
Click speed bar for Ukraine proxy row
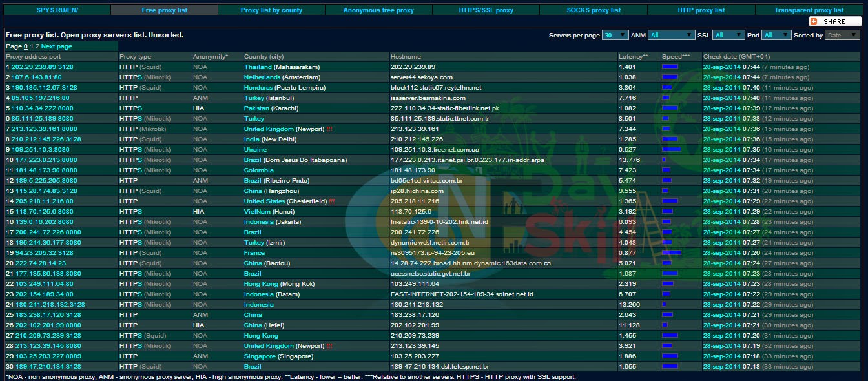[672, 150]
